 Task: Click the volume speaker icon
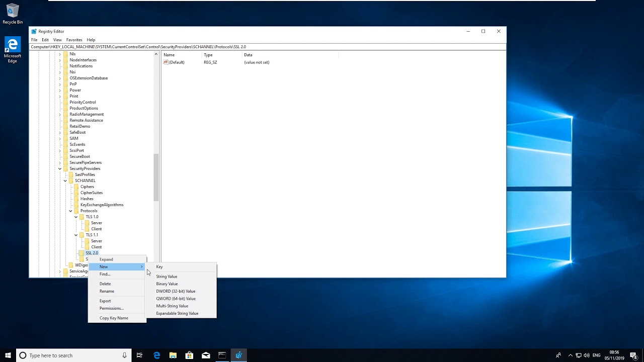click(587, 355)
